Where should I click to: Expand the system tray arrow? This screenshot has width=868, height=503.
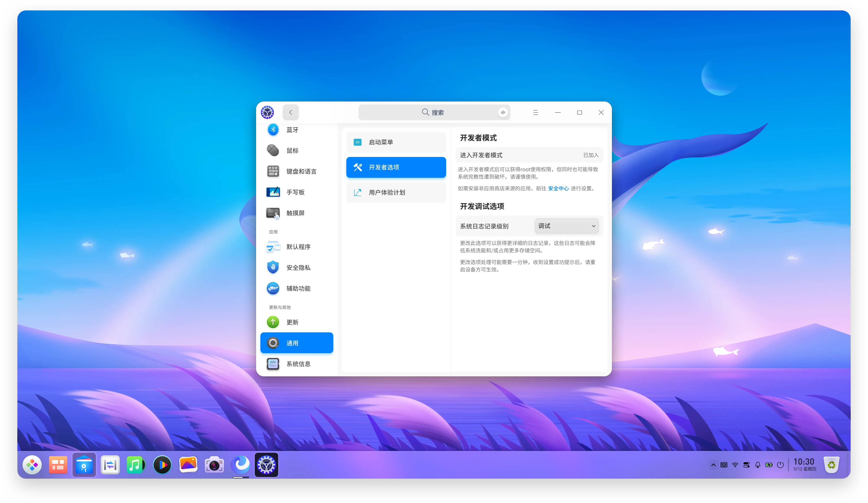pos(713,465)
